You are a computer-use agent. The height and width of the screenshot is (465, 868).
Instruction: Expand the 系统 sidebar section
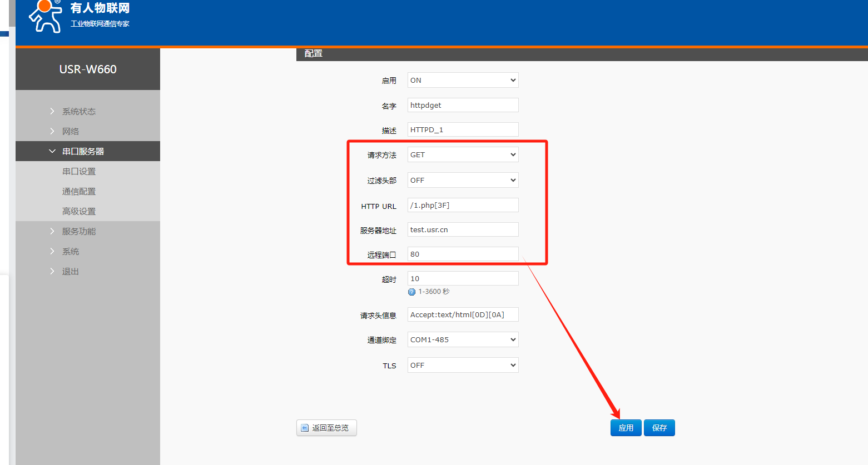[71, 251]
